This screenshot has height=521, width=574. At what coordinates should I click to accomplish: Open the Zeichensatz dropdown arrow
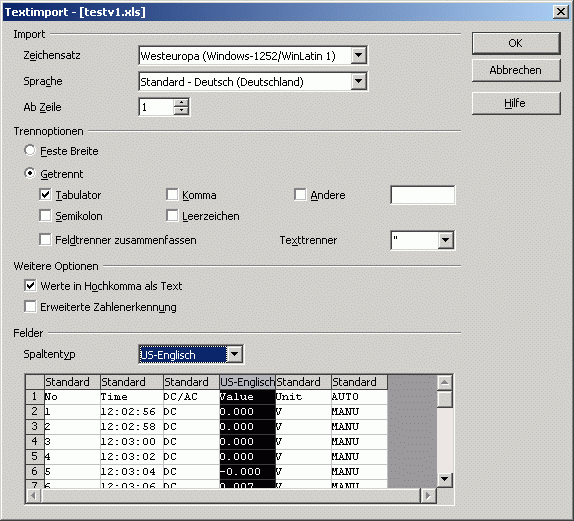[x=359, y=56]
